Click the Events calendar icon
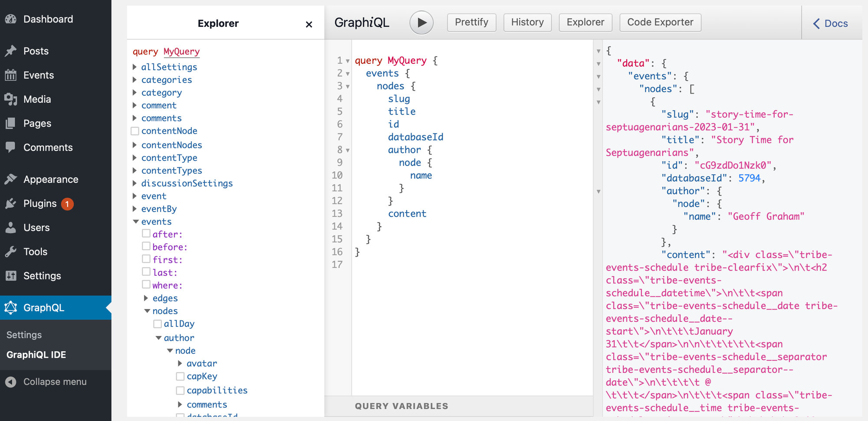The image size is (868, 421). point(11,75)
